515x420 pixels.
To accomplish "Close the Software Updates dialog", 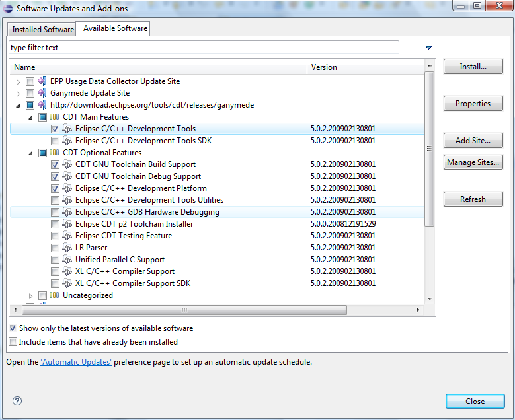I will click(x=475, y=402).
